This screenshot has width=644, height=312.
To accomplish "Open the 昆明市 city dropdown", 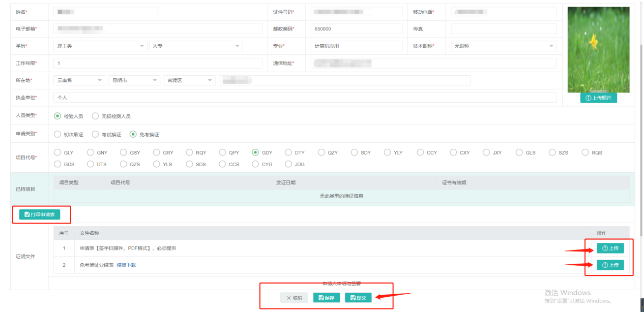I will pos(134,80).
